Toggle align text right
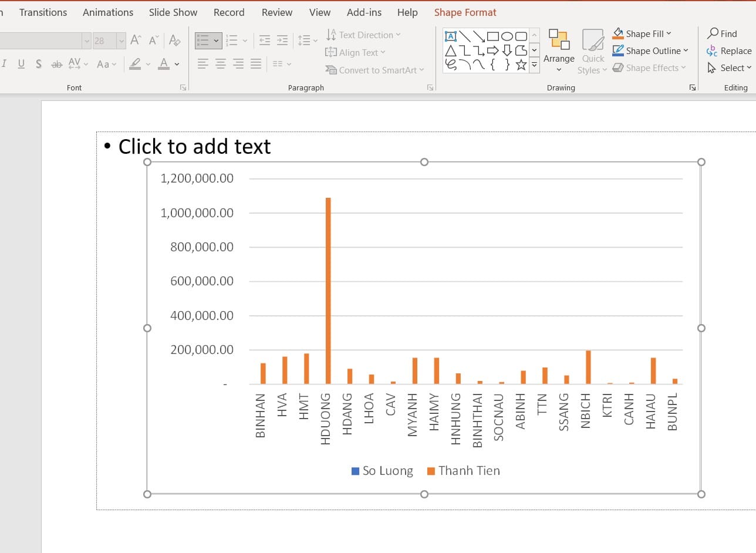 238,63
